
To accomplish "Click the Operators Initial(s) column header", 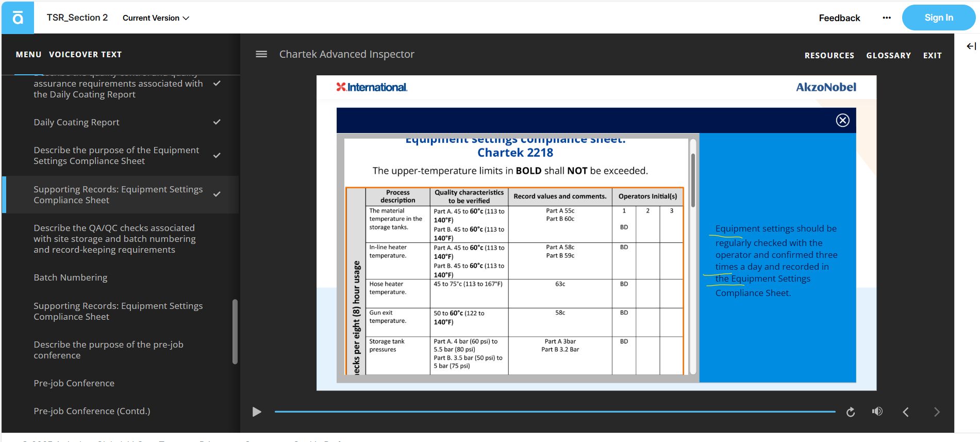I will (647, 197).
